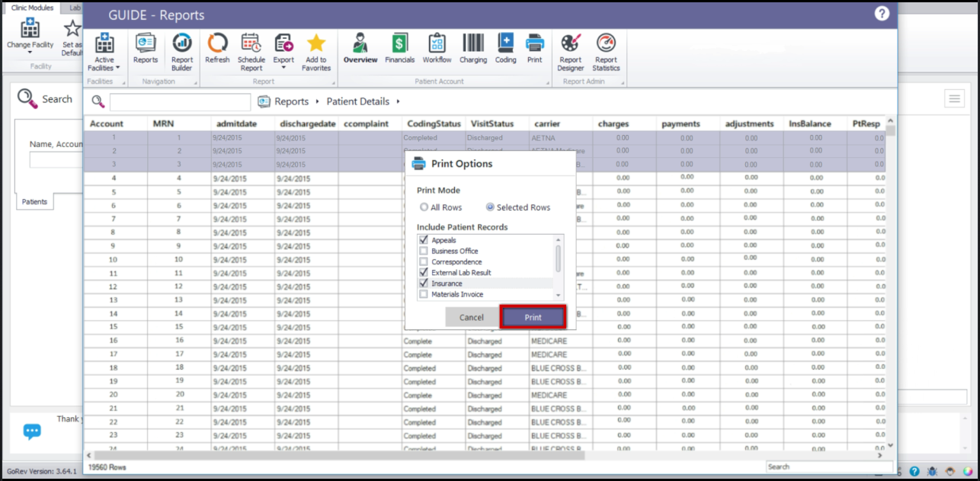Open the Charging barcode icon
The image size is (980, 481).
point(473,49)
